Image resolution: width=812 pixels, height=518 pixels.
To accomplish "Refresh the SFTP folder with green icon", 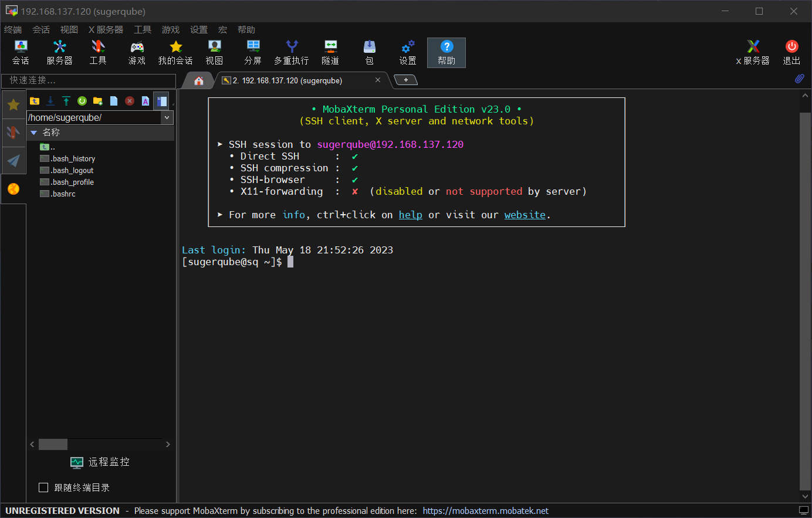I will (82, 101).
